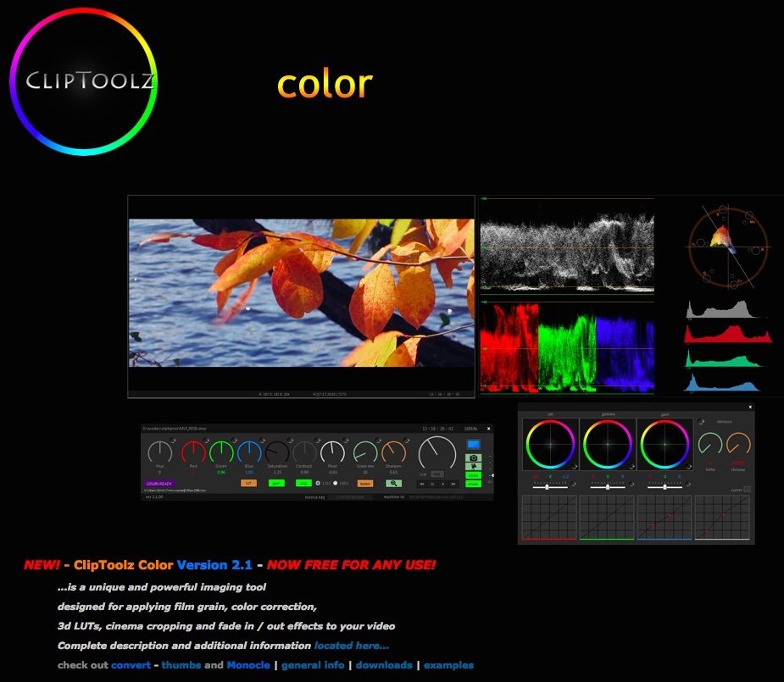Click the gain color wheel
784x682 pixels.
[664, 444]
